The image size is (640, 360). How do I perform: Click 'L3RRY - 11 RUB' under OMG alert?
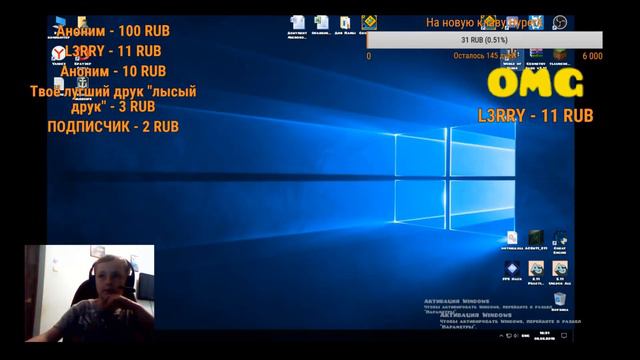[x=535, y=116]
